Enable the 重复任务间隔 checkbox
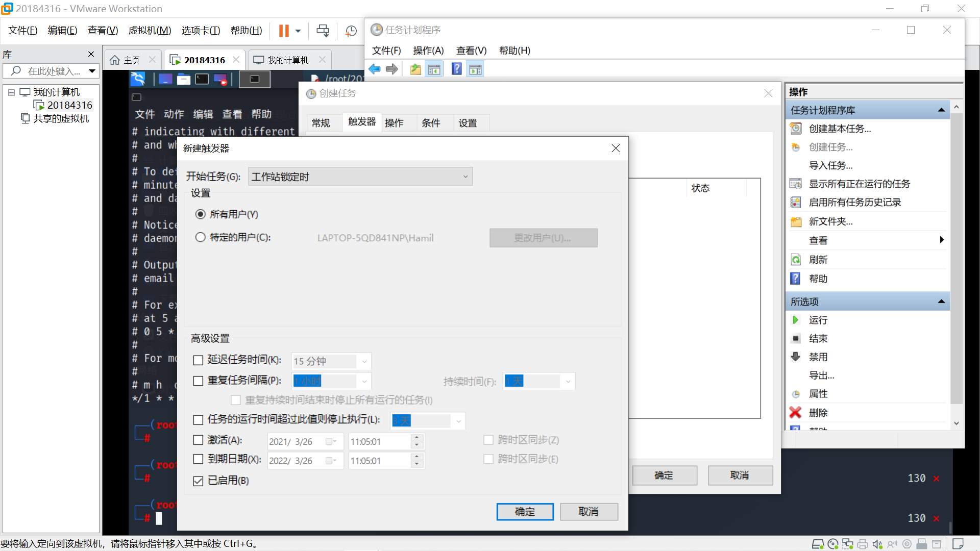This screenshot has height=551, width=980. (x=198, y=381)
